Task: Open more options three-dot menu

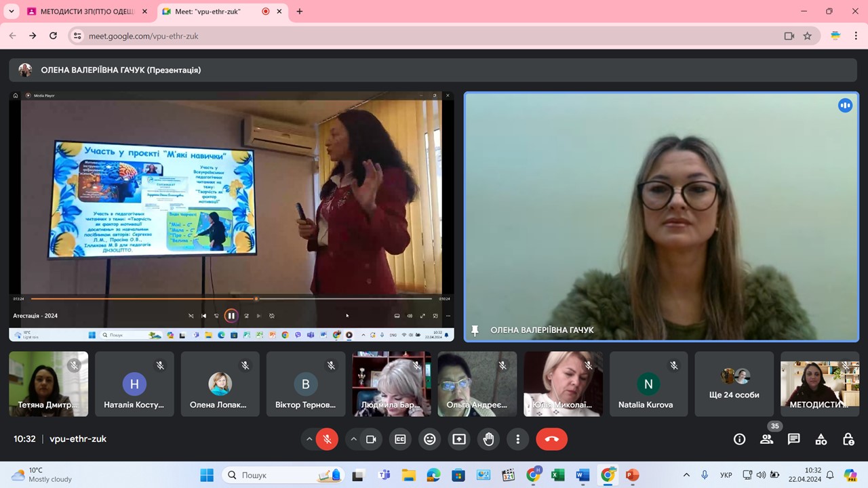Action: tap(517, 439)
